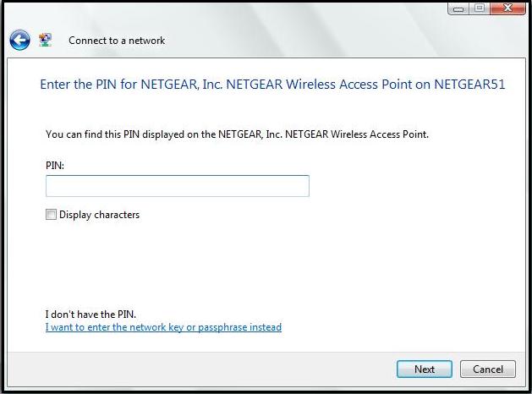Click the I don't have the PIN text
532x394 pixels.
[x=90, y=315]
